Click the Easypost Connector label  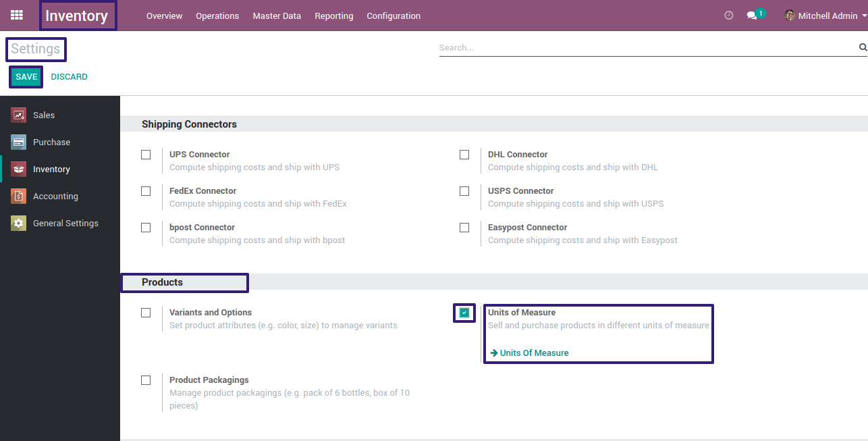pyautogui.click(x=527, y=228)
